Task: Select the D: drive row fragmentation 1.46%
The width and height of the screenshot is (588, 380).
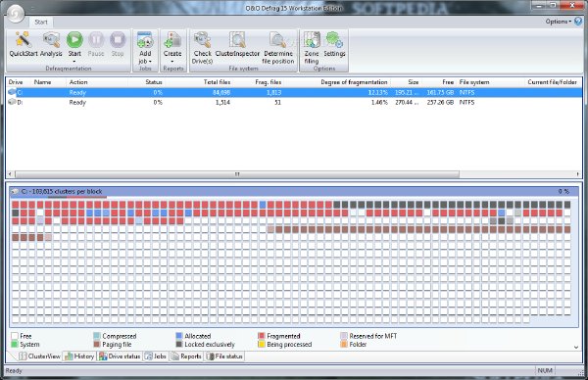Action: (379, 102)
